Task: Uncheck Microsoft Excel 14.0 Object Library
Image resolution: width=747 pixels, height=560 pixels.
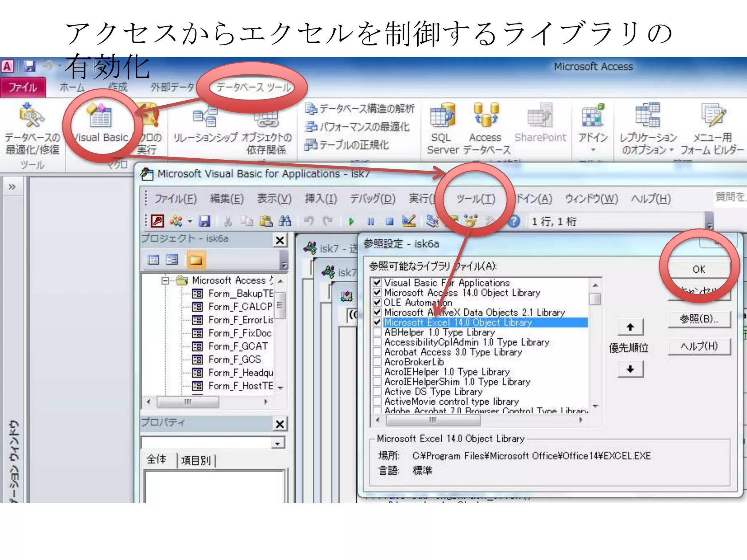Action: pos(378,322)
